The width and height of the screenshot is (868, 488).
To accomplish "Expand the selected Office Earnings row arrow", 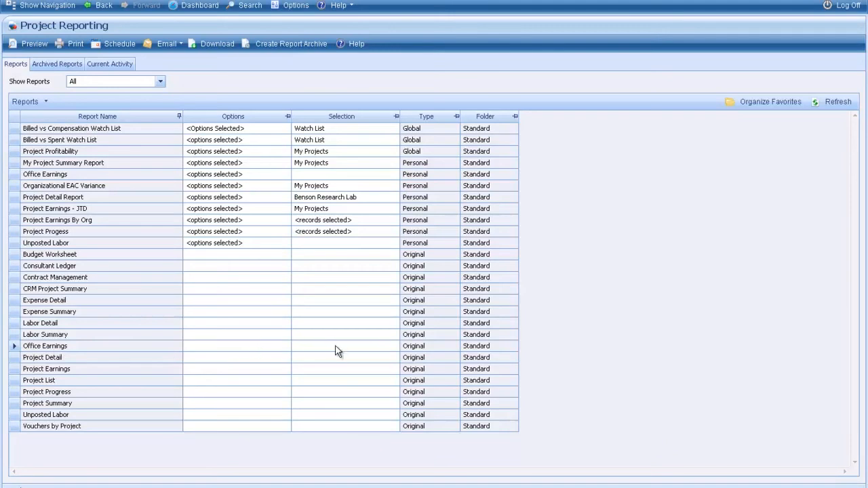I will tap(14, 346).
